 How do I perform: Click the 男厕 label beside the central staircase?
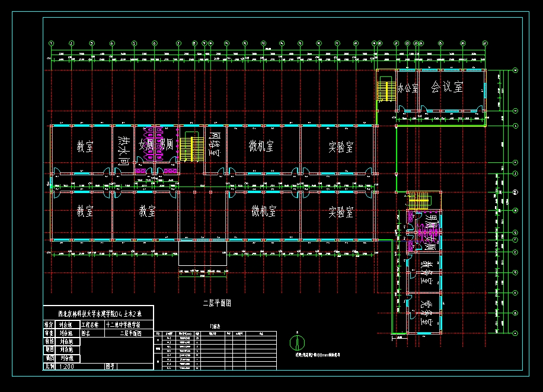tap(166, 145)
